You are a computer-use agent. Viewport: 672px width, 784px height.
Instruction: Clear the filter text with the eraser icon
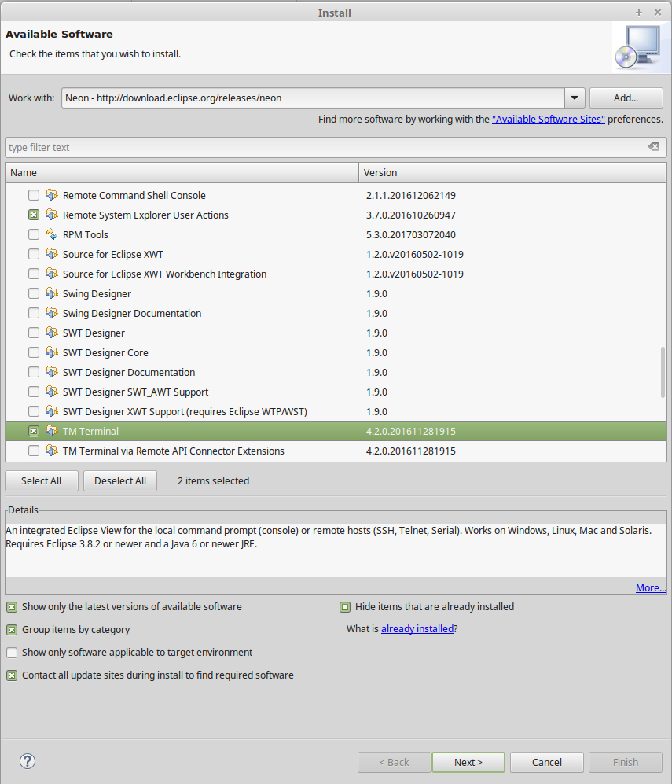(653, 146)
